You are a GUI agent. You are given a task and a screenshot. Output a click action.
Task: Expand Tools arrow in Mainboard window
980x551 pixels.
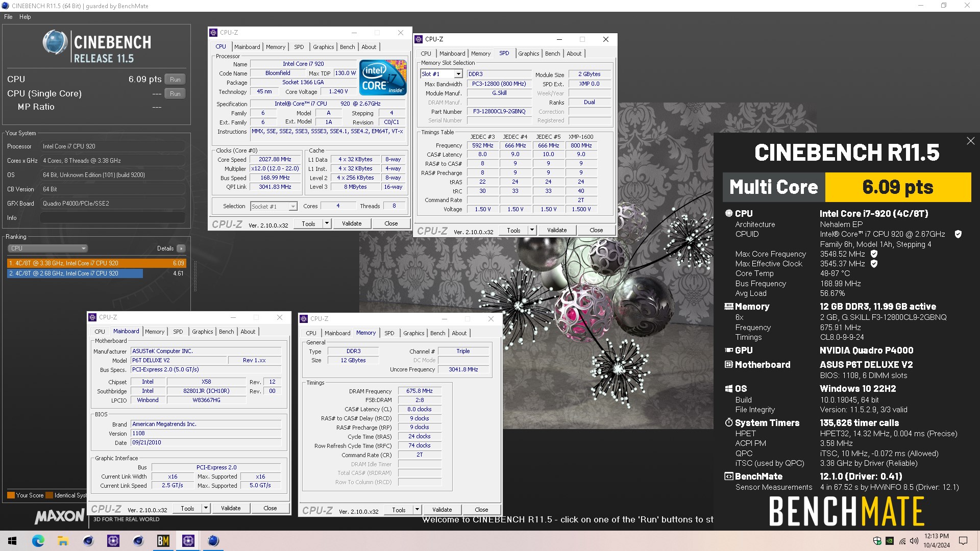pyautogui.click(x=206, y=508)
